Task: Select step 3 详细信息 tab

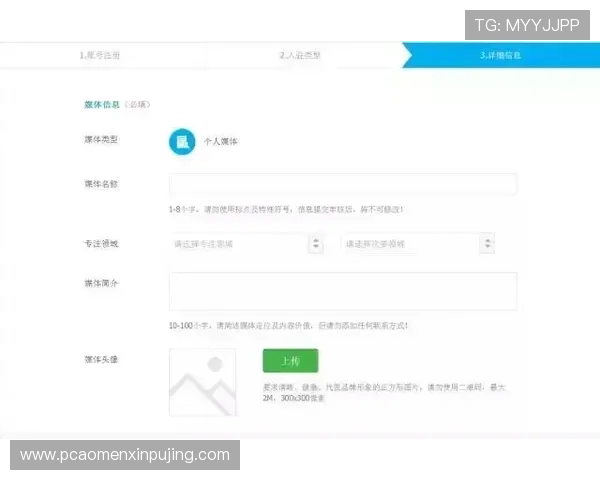Action: coord(501,56)
